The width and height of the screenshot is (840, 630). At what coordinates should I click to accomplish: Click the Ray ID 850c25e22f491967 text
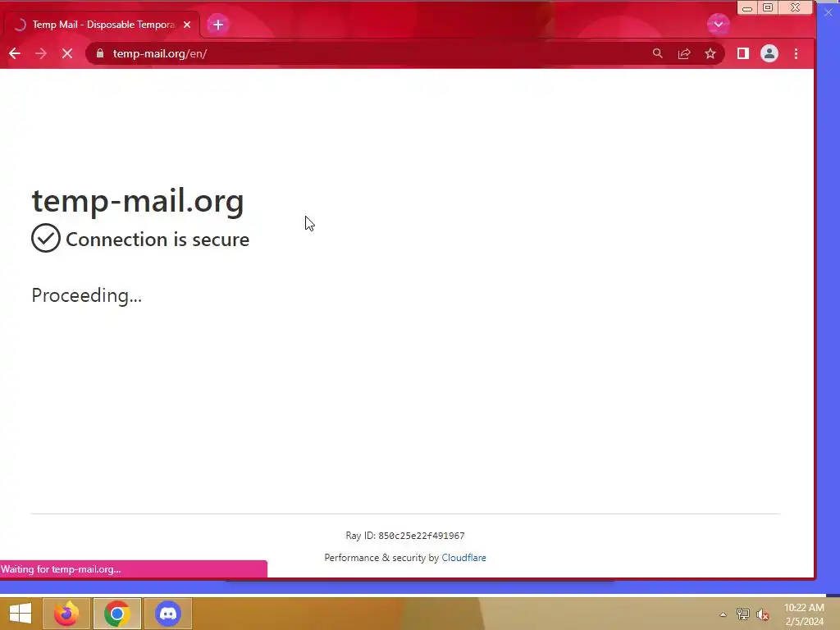point(405,536)
